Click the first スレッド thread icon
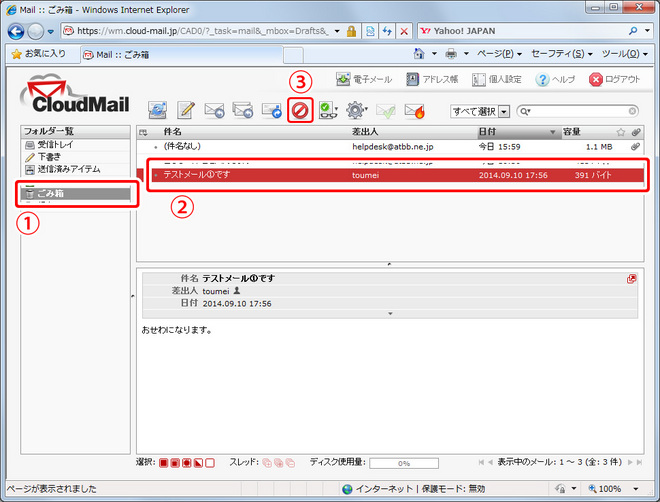 pyautogui.click(x=266, y=463)
